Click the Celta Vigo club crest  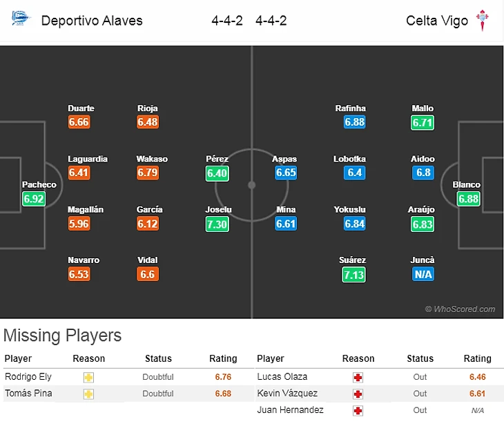[483, 20]
